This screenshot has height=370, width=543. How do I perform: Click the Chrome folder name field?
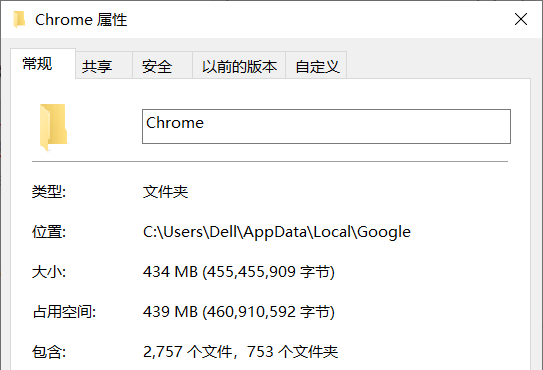tap(326, 126)
